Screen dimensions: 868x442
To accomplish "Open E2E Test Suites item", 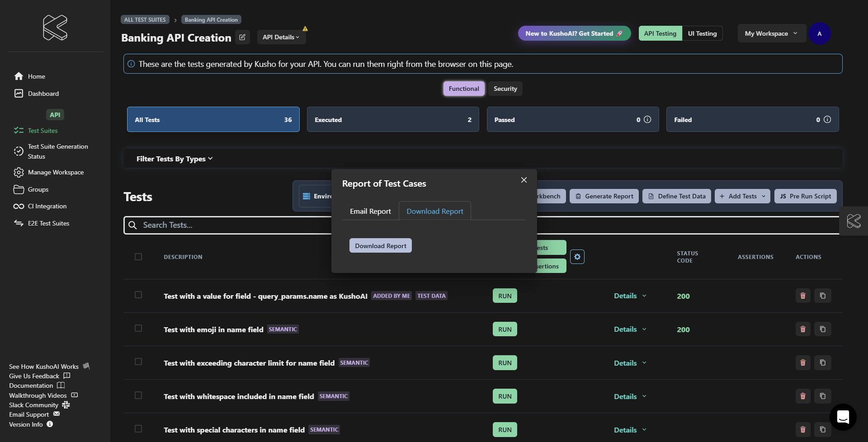I will [x=42, y=223].
